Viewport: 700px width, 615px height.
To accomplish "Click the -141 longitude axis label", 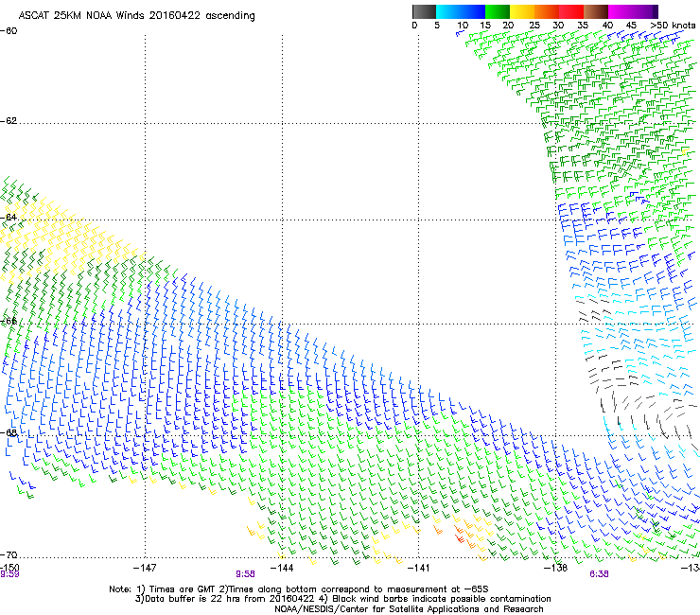I will coord(419,568).
